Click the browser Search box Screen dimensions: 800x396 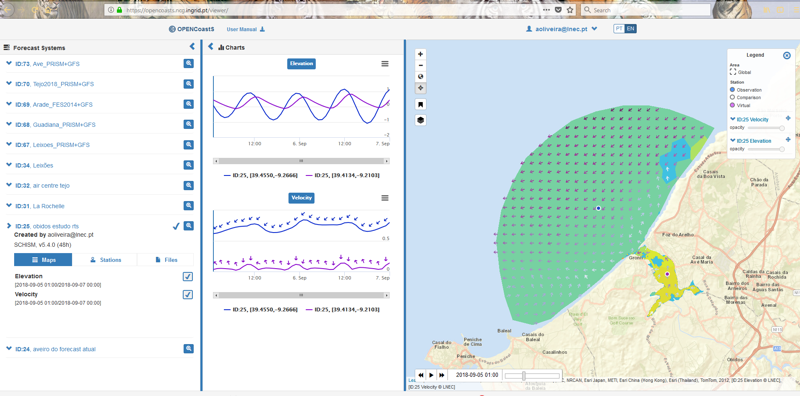(x=645, y=10)
